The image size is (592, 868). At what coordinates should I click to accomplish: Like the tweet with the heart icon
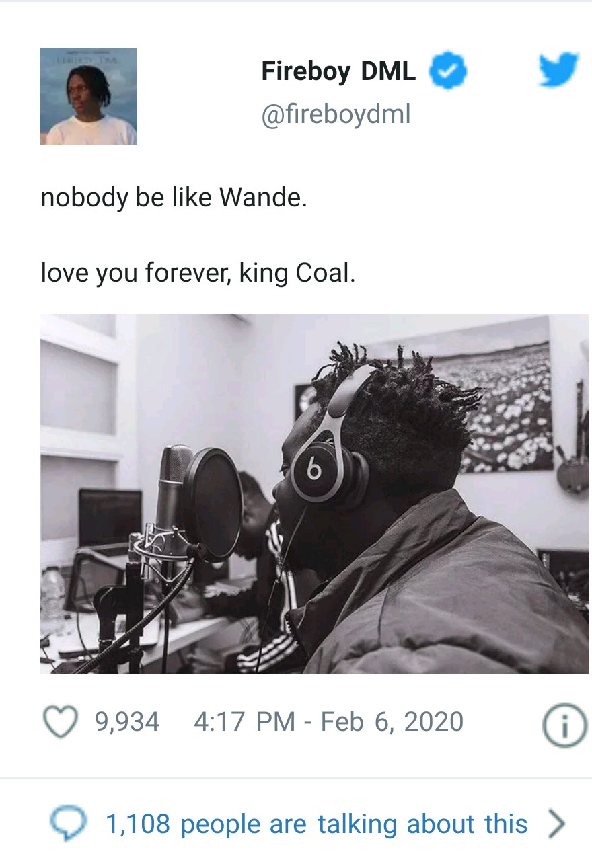tap(61, 722)
